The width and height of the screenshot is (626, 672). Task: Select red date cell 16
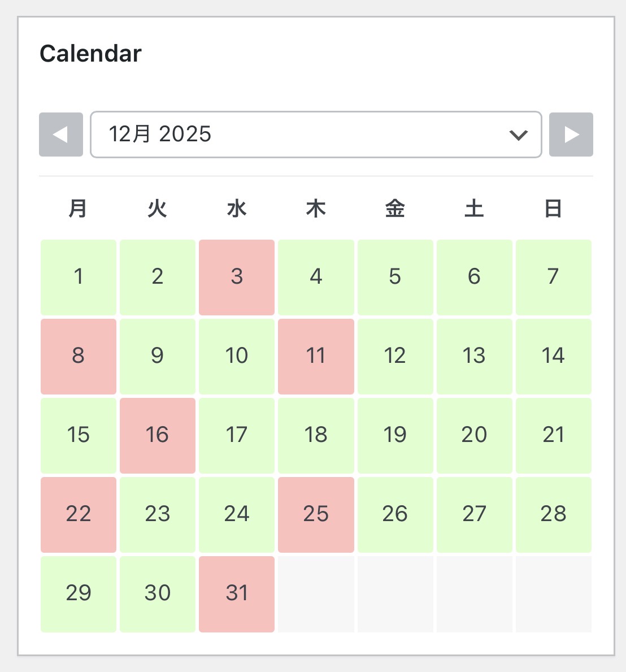(x=157, y=435)
